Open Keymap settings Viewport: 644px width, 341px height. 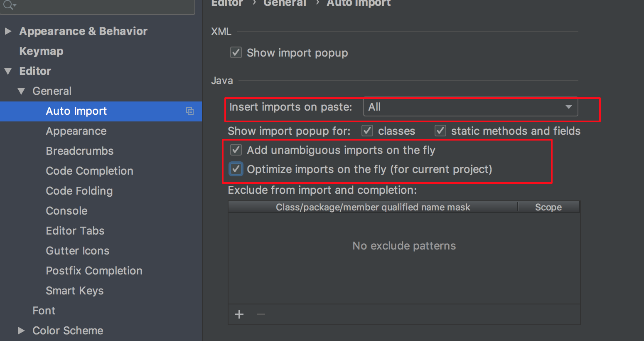click(41, 51)
